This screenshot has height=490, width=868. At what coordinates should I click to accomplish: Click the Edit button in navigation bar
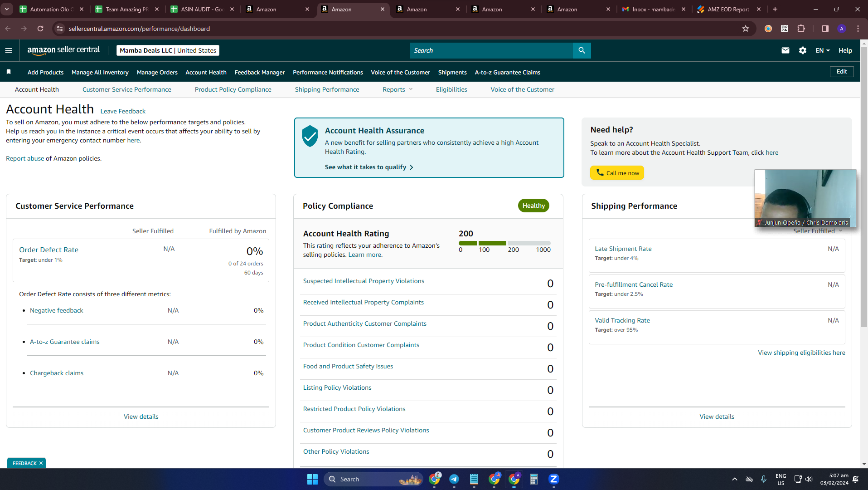click(842, 72)
